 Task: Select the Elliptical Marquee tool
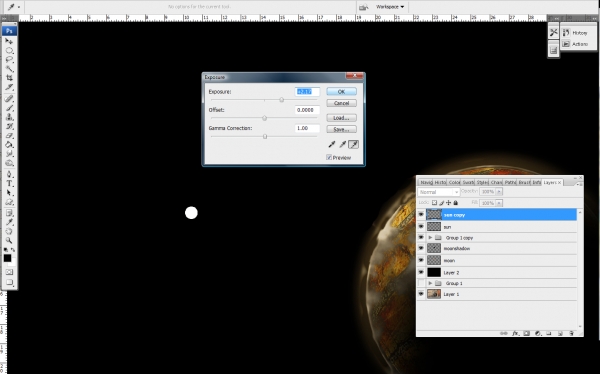click(9, 51)
